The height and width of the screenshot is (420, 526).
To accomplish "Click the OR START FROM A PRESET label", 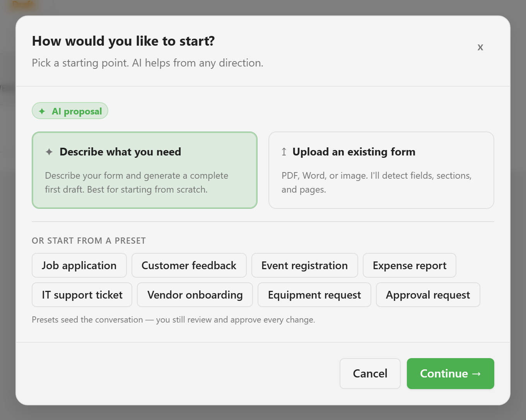I will 89,241.
